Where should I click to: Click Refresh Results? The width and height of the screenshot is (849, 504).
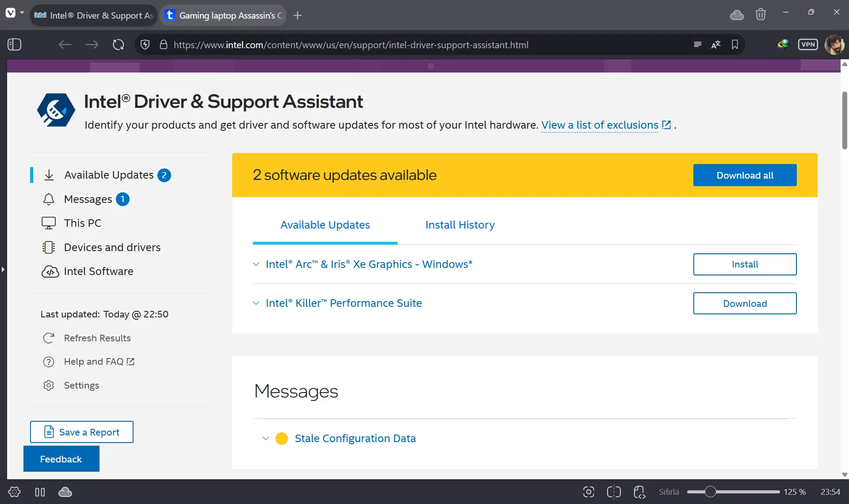pyautogui.click(x=97, y=338)
